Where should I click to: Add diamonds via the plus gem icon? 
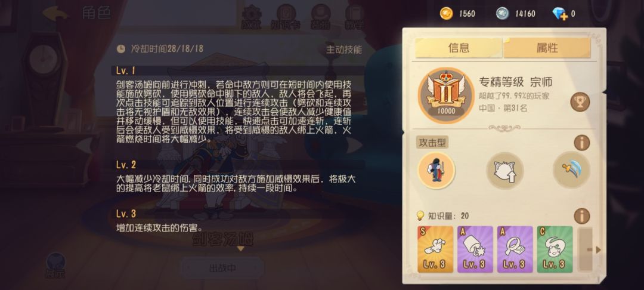pos(559,14)
